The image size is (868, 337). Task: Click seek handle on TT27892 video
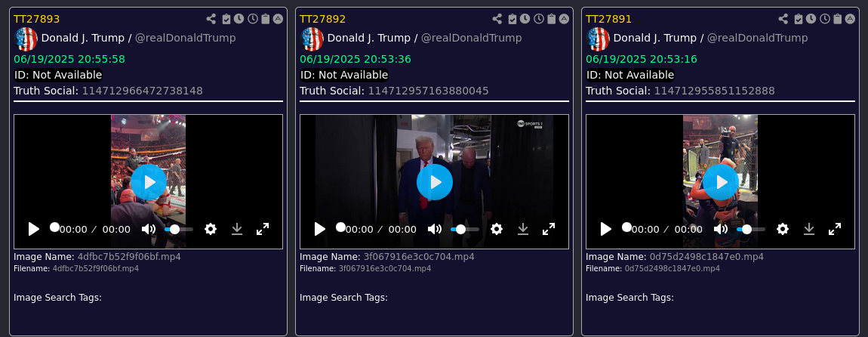tap(340, 227)
